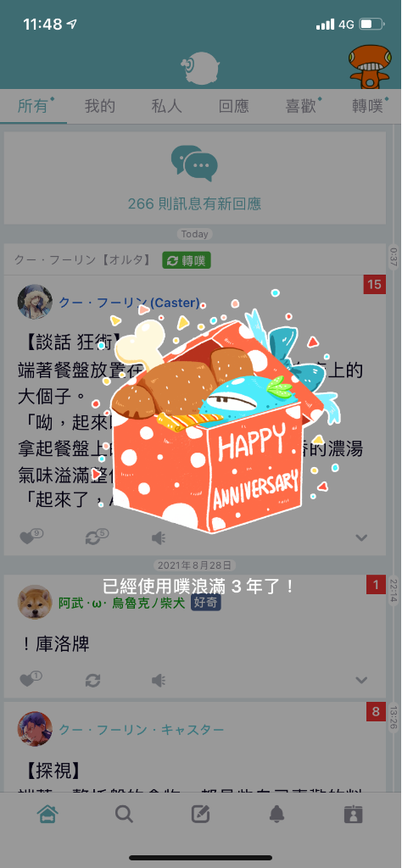The height and width of the screenshot is (868, 402).
Task: Tap the Shiba dog avatar thumbnail
Action: [35, 603]
